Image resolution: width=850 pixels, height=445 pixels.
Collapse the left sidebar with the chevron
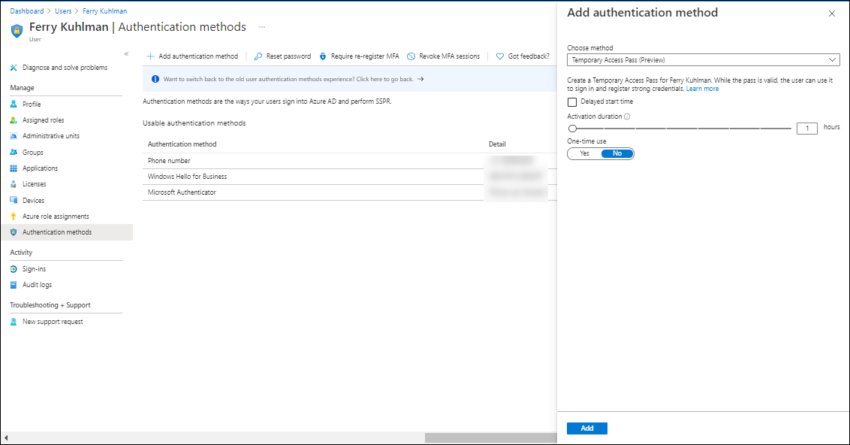click(x=126, y=53)
